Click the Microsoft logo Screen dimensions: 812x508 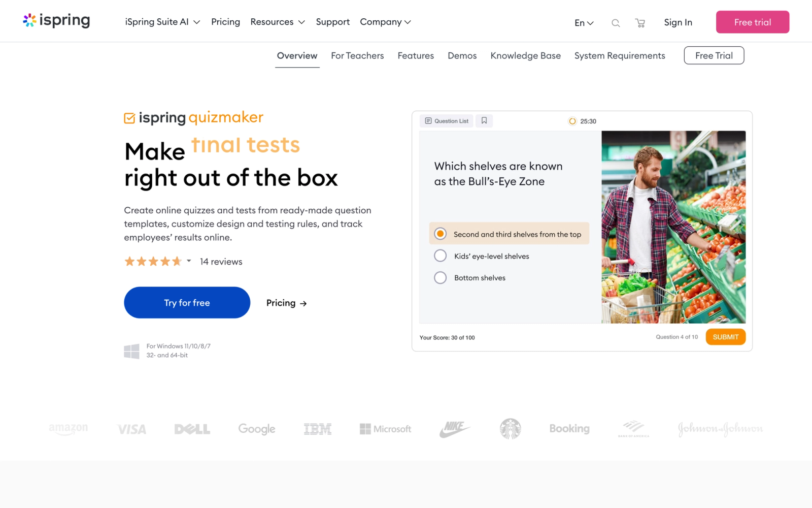click(x=386, y=429)
